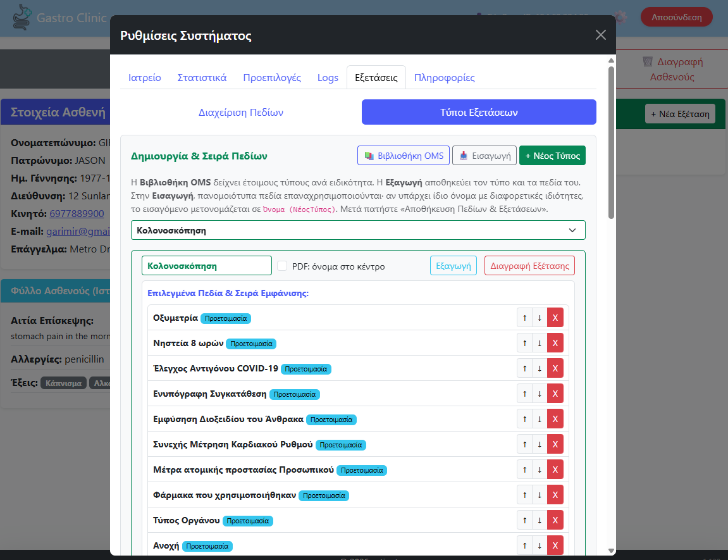Click Διαγραφή Ασθενούς in background page
The height and width of the screenshot is (560, 728).
tap(672, 69)
